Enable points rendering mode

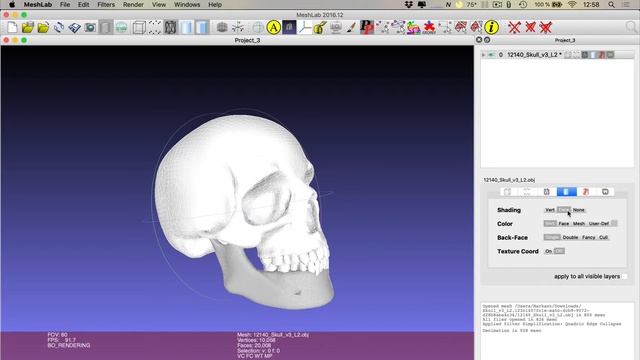pos(155,27)
